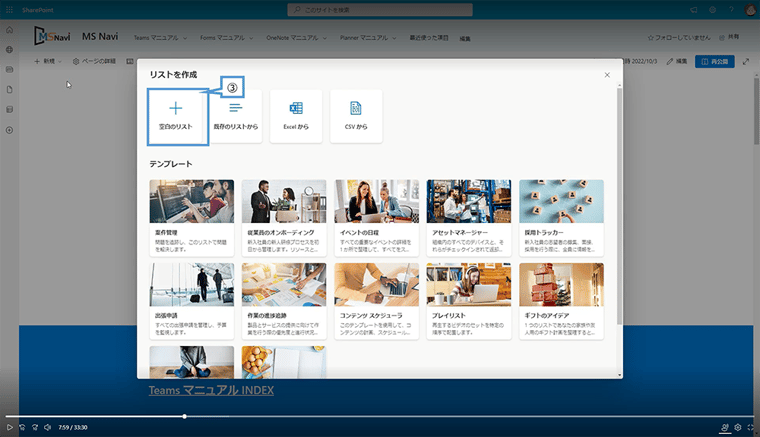Click the MS Navi site title
The width and height of the screenshot is (760, 437).
click(100, 36)
